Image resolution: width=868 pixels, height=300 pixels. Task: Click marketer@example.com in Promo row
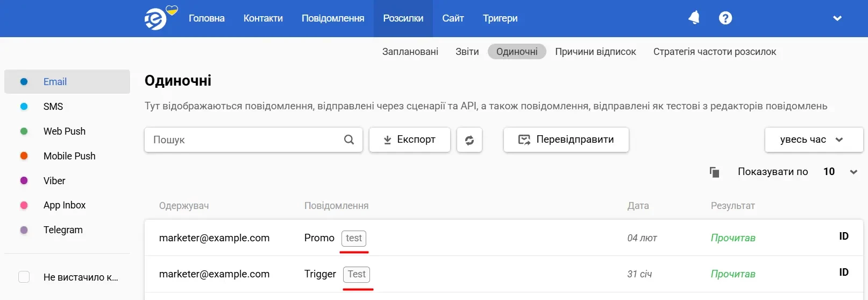[214, 238]
